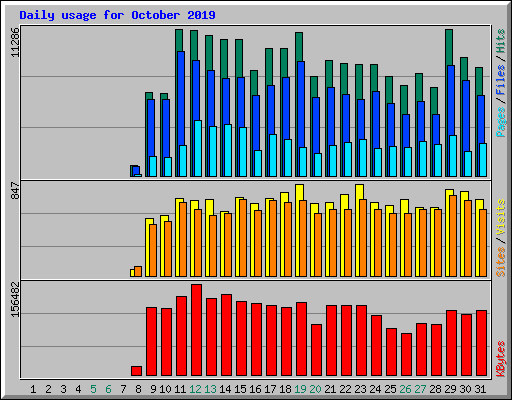Select the tallest red KBytes bar for day 12
This screenshot has width=512, height=400.
[196, 330]
